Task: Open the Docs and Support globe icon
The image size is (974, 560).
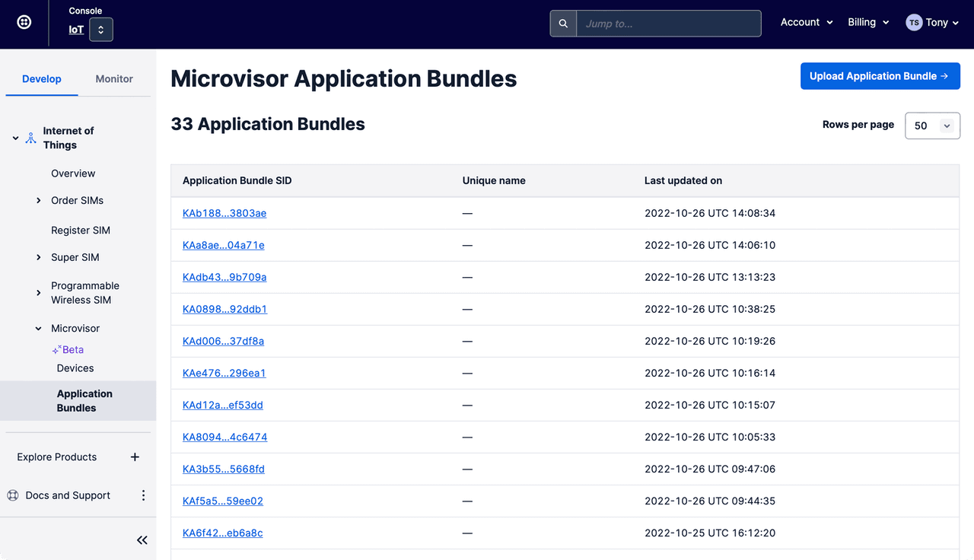Action: point(12,495)
